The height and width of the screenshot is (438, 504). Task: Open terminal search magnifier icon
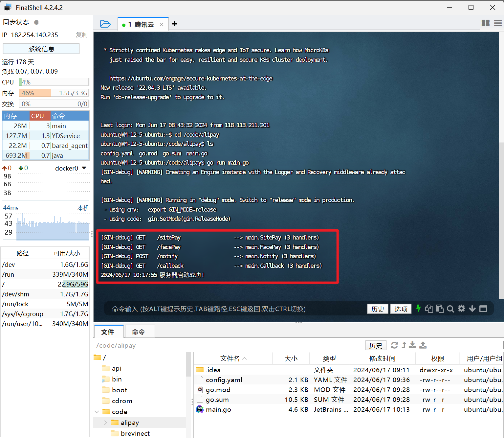pos(450,309)
